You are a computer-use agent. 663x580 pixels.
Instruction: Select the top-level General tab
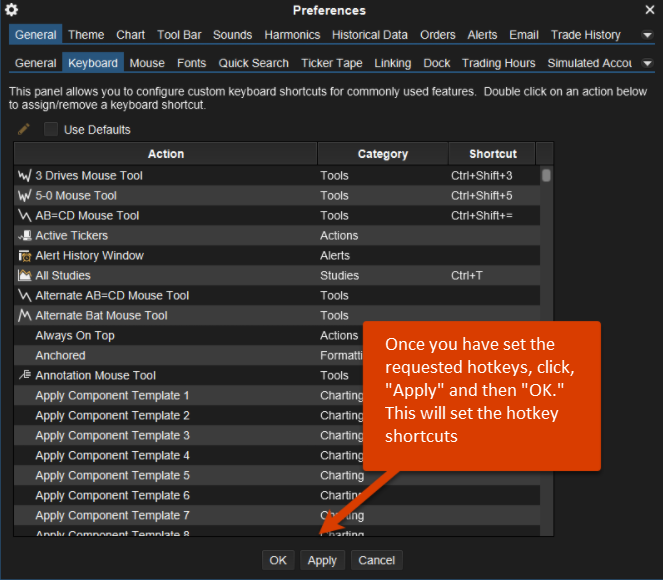pyautogui.click(x=36, y=35)
